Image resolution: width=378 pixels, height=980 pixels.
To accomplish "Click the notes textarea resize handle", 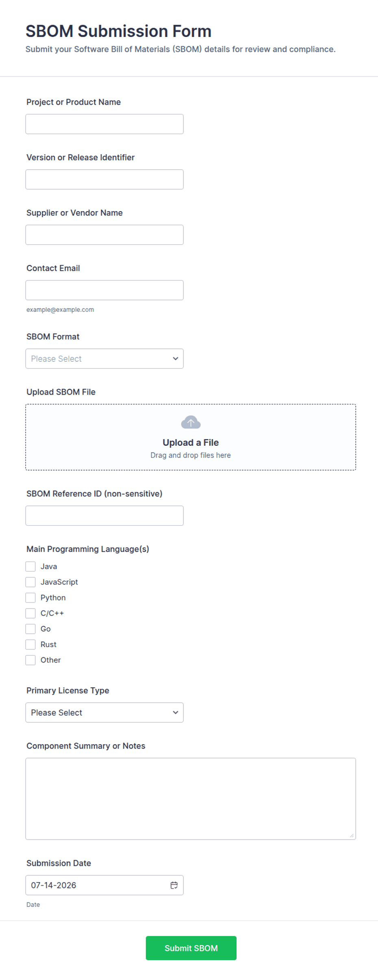I will [x=352, y=835].
